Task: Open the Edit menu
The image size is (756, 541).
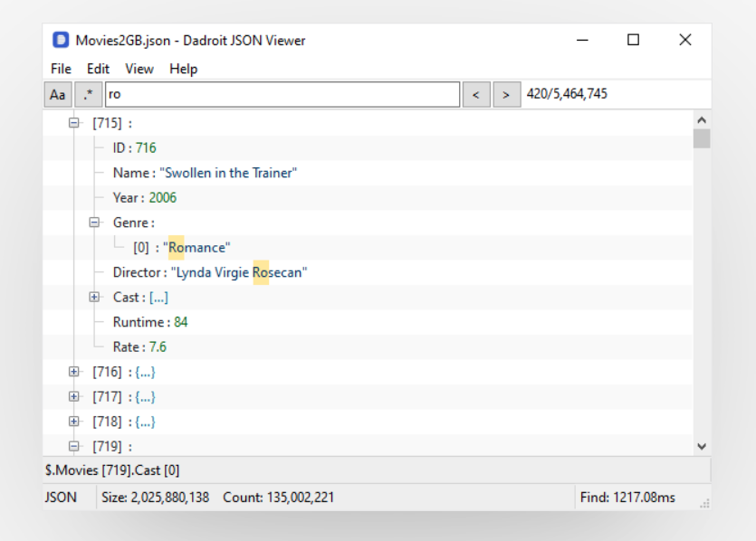Action: (96, 68)
